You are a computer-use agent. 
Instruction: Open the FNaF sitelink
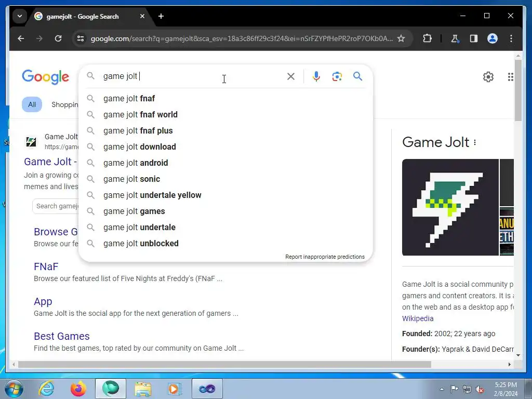click(46, 267)
